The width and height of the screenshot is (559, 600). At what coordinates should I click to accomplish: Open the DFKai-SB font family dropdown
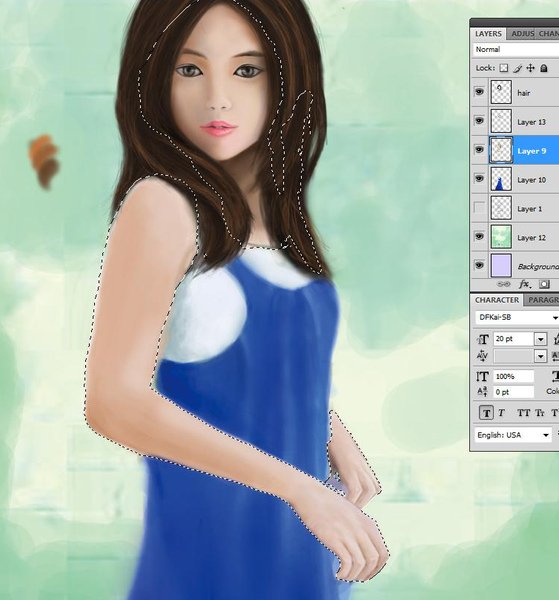pyautogui.click(x=555, y=318)
